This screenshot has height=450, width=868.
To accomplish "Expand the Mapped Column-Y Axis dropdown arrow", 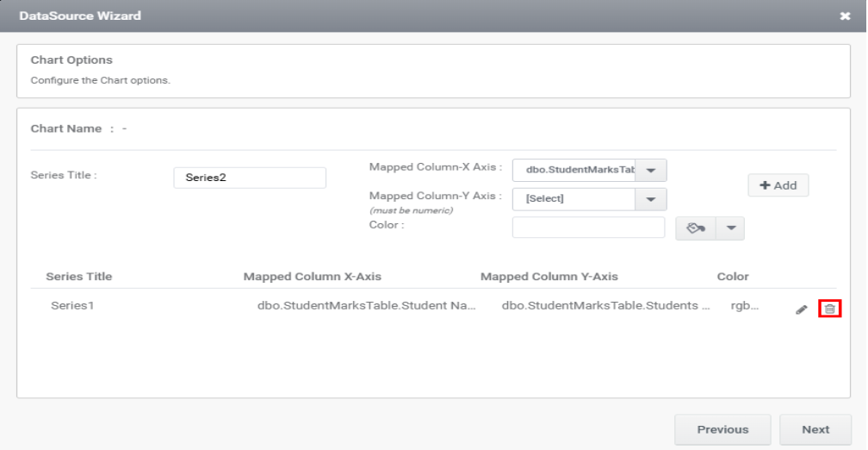I will (651, 198).
